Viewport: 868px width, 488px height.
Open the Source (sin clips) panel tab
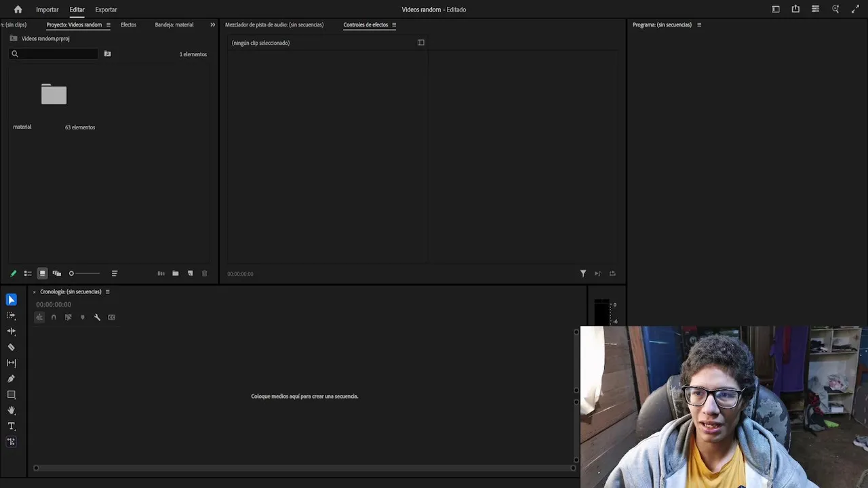(x=14, y=25)
